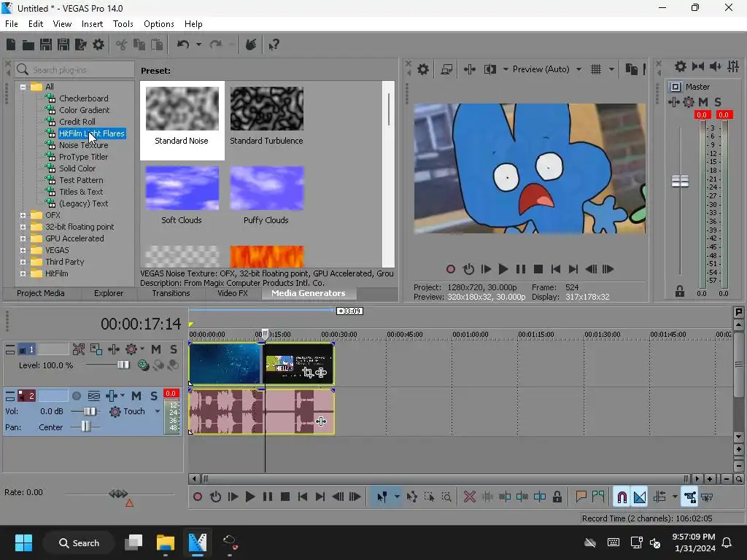Lock the selected event with the padlock
This screenshot has width=747, height=560.
pos(557,497)
